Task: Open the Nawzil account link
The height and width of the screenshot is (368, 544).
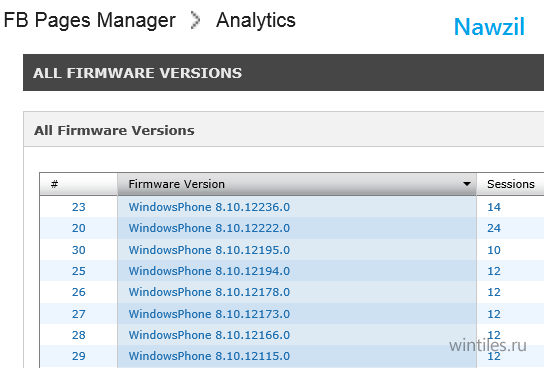Action: point(489,27)
